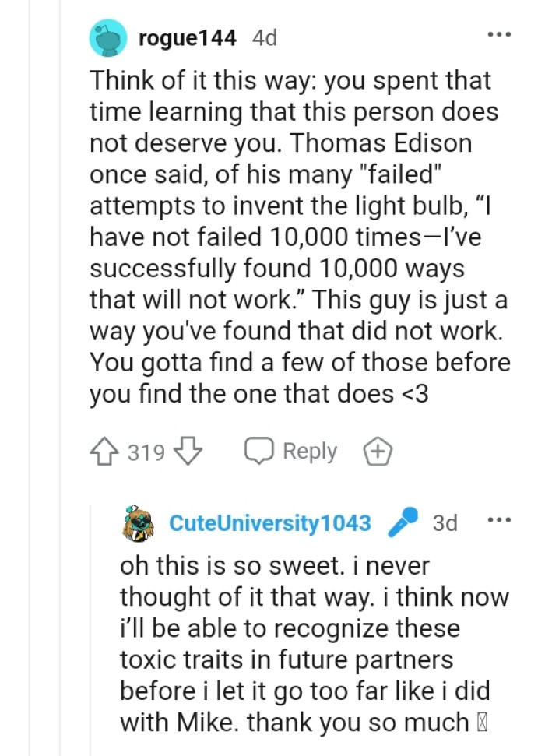Toggle the upvote on rogue144's comment
This screenshot has height=756, width=545.
click(x=103, y=451)
